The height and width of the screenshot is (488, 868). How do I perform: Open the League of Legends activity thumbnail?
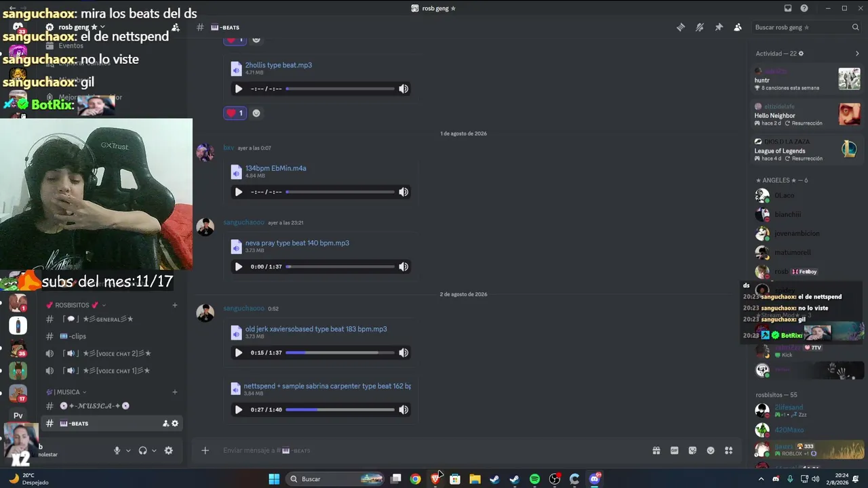click(849, 149)
